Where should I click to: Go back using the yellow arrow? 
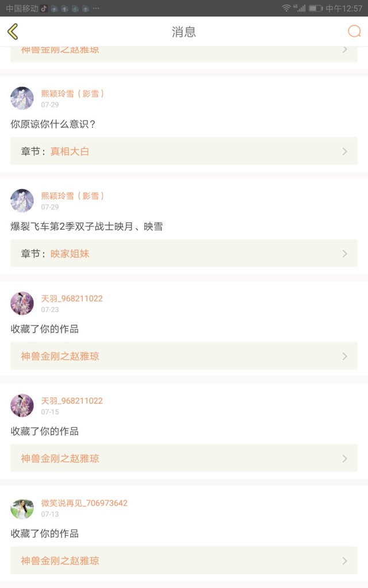point(13,32)
